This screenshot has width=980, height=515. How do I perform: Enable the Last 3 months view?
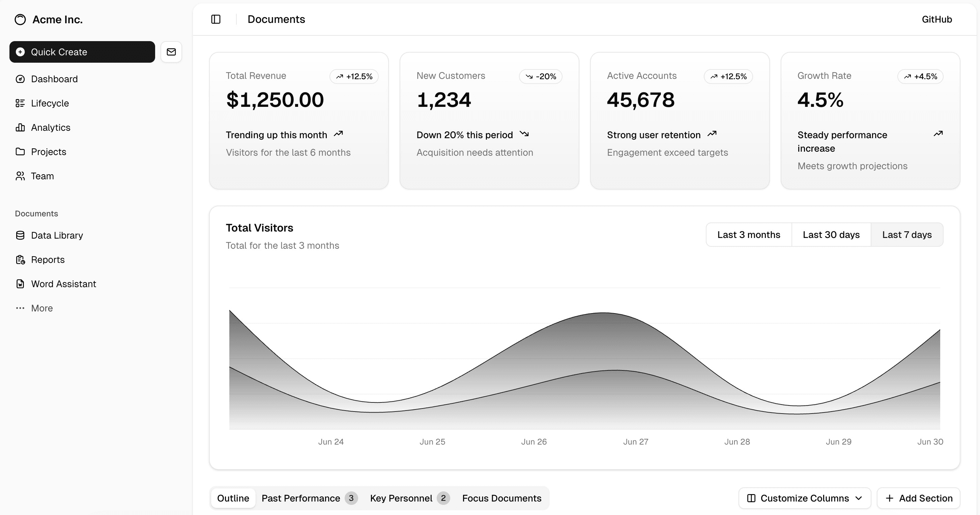point(748,234)
